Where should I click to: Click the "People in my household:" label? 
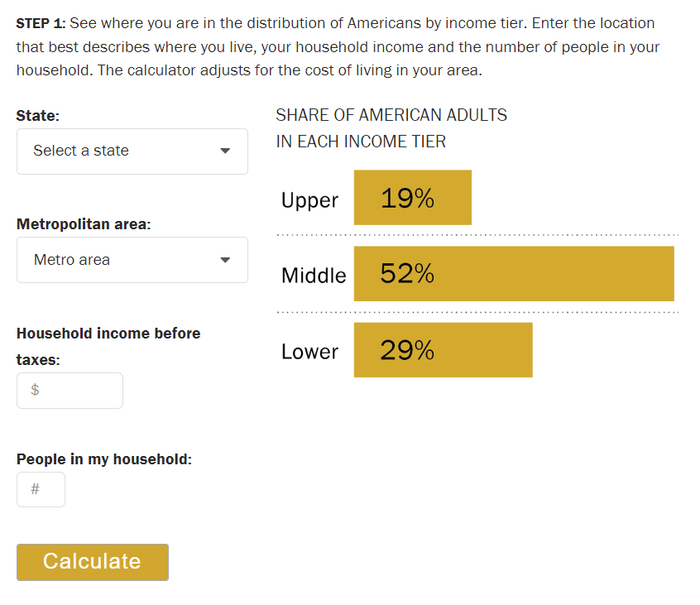[104, 459]
